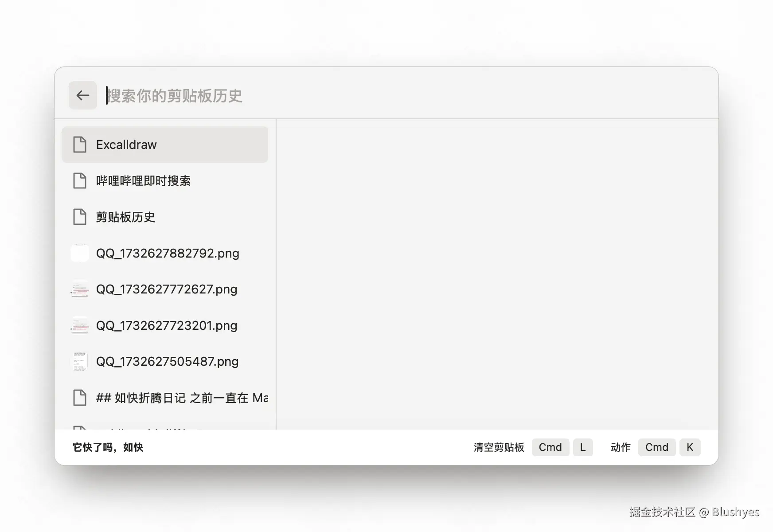Click the Cmd key badge next to L
Image resolution: width=773 pixels, height=532 pixels.
(x=550, y=447)
